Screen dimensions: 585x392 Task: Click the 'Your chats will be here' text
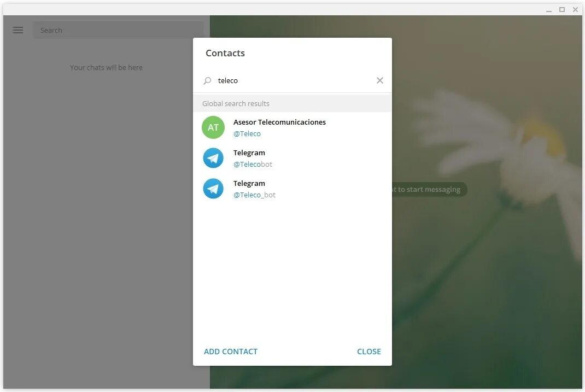tap(106, 67)
